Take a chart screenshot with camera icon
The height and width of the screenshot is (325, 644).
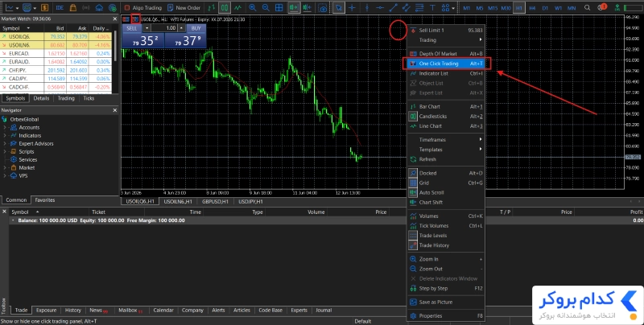coord(323,8)
